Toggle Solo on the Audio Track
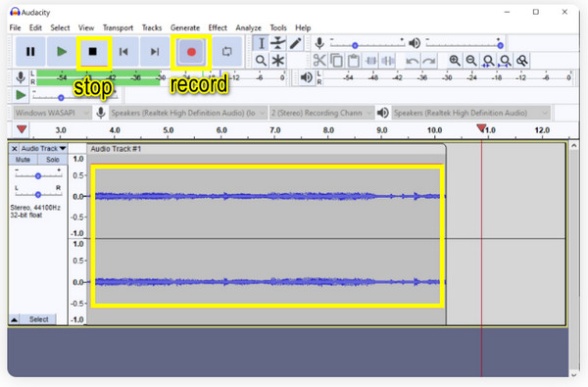Viewport: 588px width, 387px height. (x=53, y=160)
